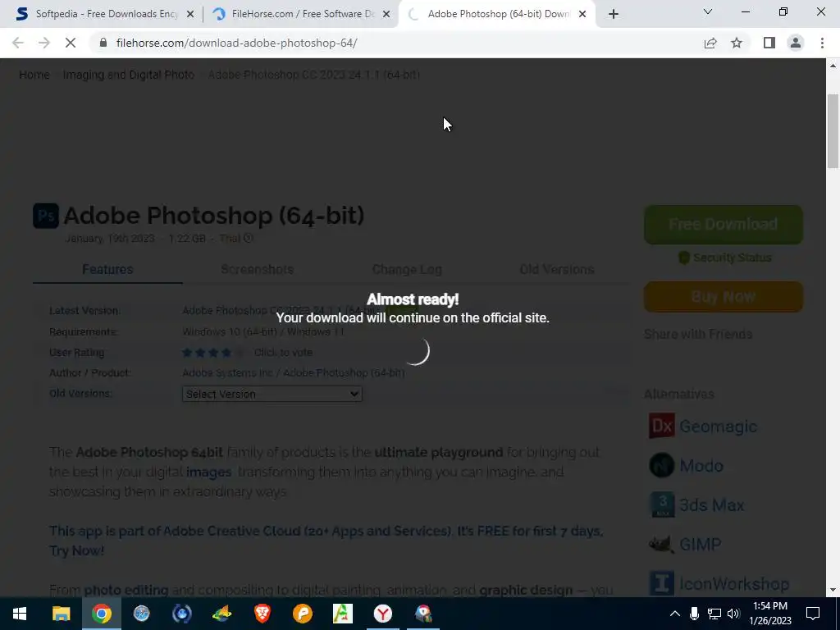The width and height of the screenshot is (840, 630).
Task: Open a new browser tab
Action: (614, 14)
